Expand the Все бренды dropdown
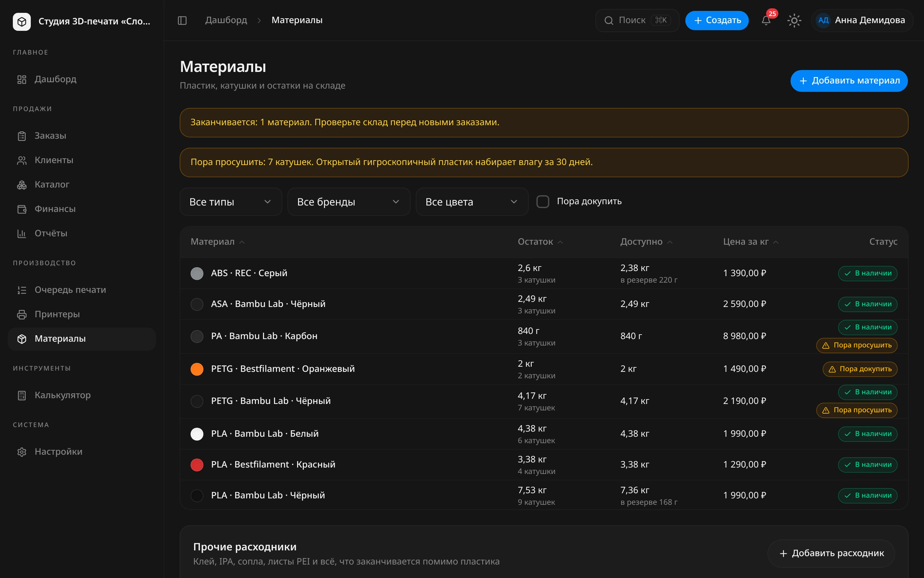Screen dimensions: 924x578 click(x=349, y=202)
